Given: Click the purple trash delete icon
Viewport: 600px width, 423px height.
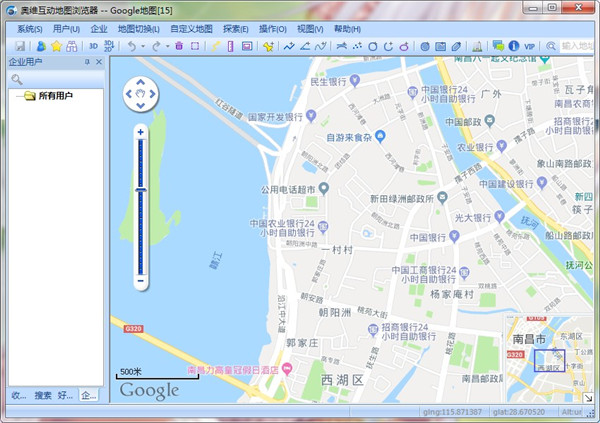Looking at the screenshot, I should pos(179,46).
